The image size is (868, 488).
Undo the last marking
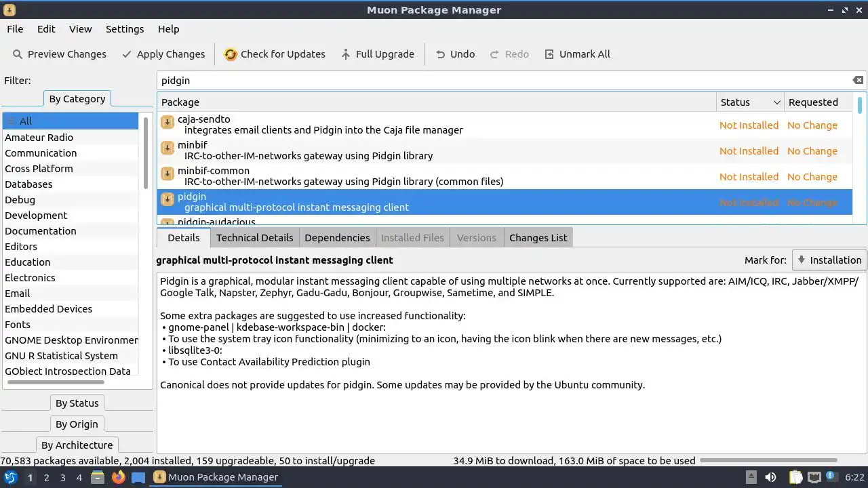[x=454, y=54]
